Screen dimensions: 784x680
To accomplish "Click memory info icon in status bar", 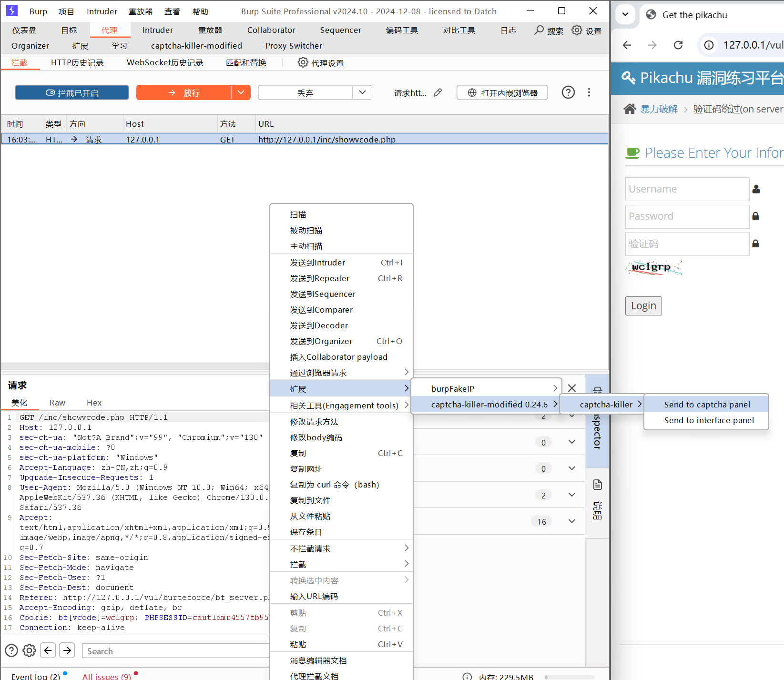I will click(x=467, y=676).
